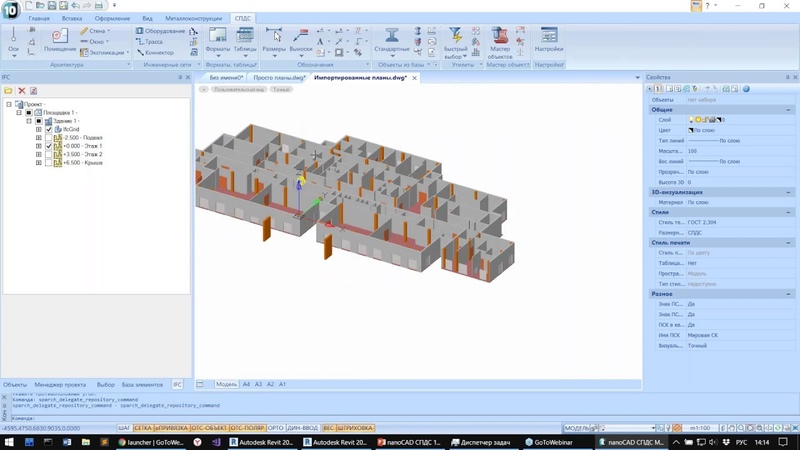This screenshot has width=800, height=450.
Task: Launch the Мастер объектов wizard
Action: click(499, 42)
